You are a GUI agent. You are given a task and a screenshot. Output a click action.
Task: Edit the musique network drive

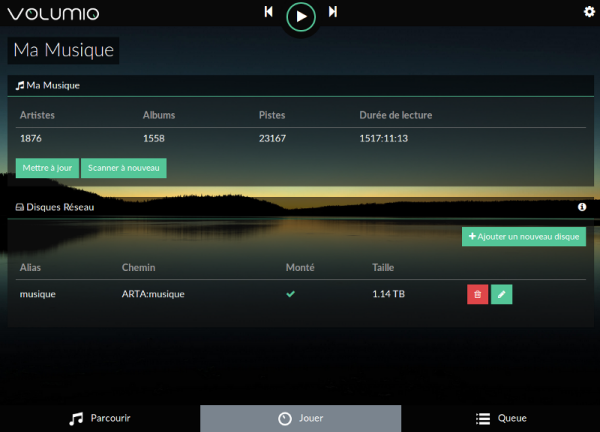click(x=502, y=294)
